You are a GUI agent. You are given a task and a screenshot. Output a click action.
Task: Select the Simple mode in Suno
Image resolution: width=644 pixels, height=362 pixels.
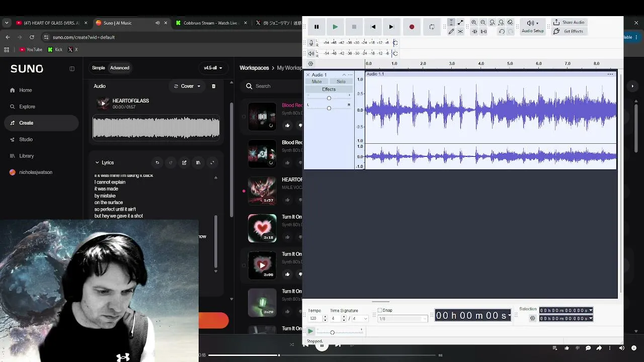pyautogui.click(x=99, y=68)
